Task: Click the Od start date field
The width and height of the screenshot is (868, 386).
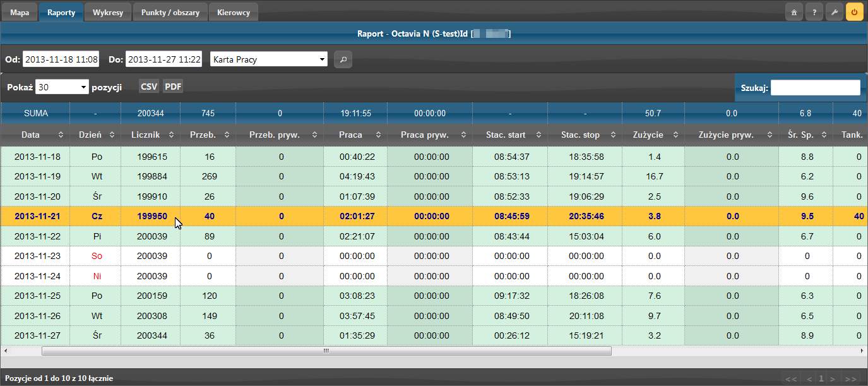Action: click(x=61, y=60)
